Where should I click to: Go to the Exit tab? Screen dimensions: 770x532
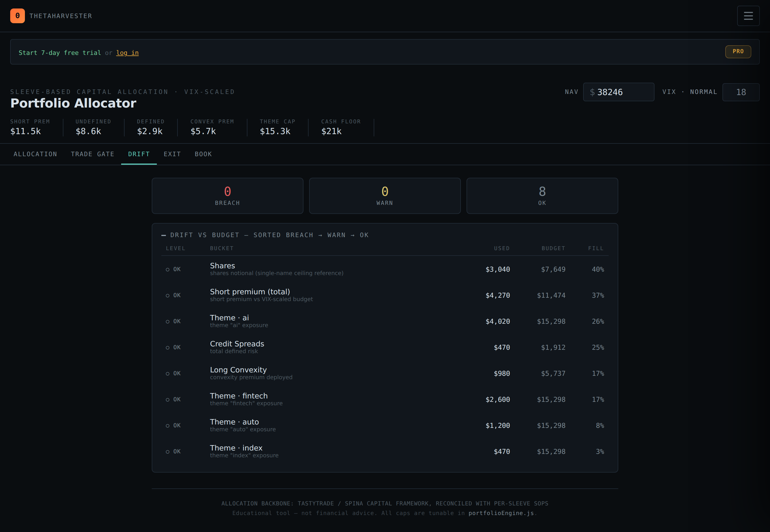pos(172,154)
